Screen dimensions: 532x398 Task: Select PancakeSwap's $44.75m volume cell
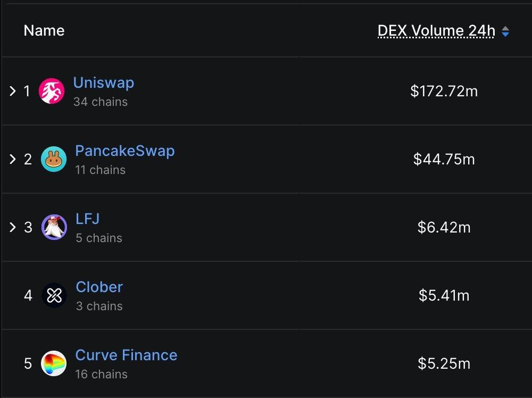coord(444,160)
